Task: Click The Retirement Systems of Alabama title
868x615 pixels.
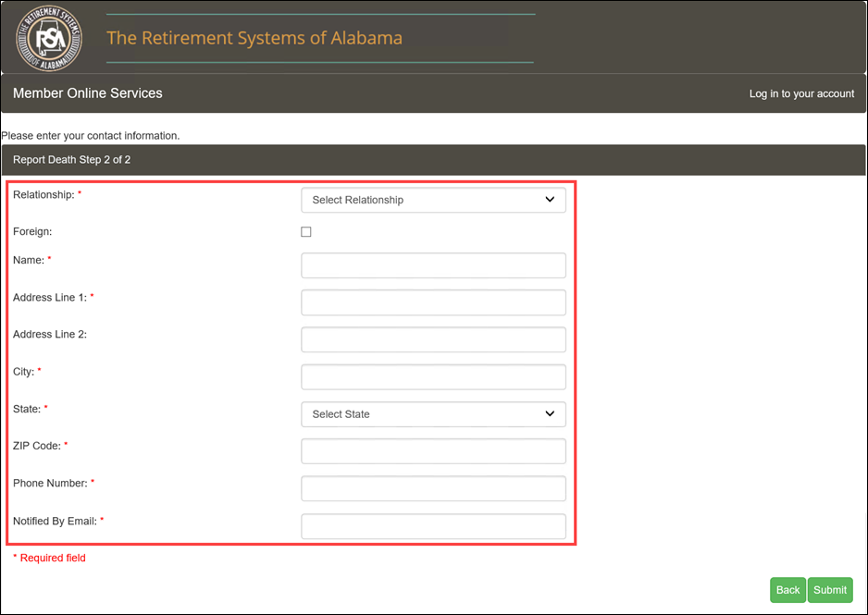Action: 254,38
